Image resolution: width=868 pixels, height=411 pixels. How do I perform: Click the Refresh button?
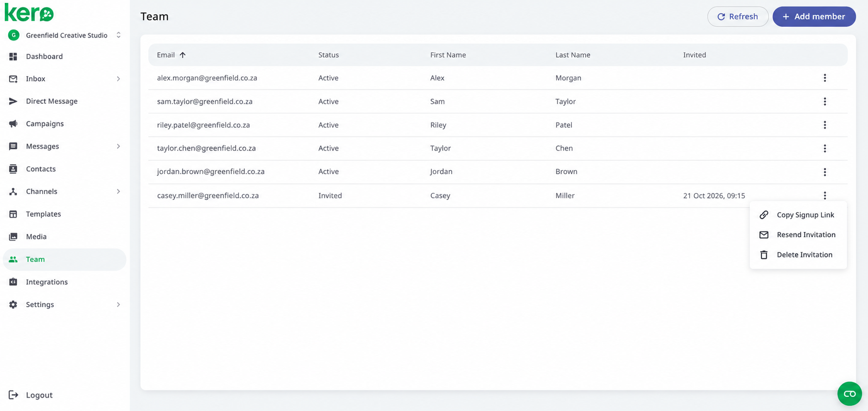point(738,17)
